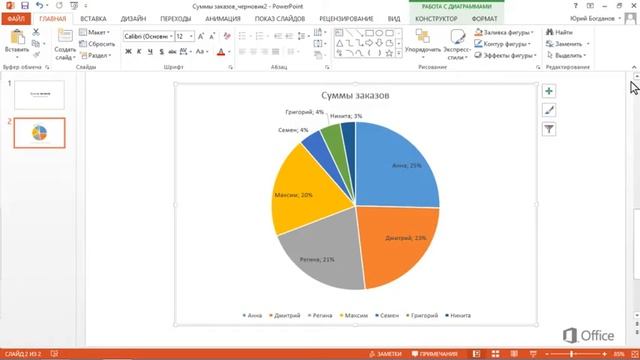Switch to the ФОРМАТ chart tab
This screenshot has height=360, width=640.
click(x=485, y=19)
